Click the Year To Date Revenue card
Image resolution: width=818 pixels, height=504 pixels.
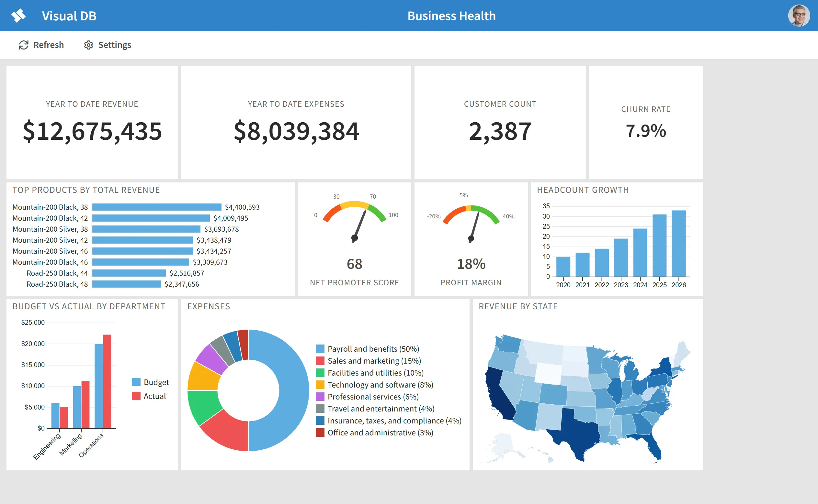coord(92,122)
